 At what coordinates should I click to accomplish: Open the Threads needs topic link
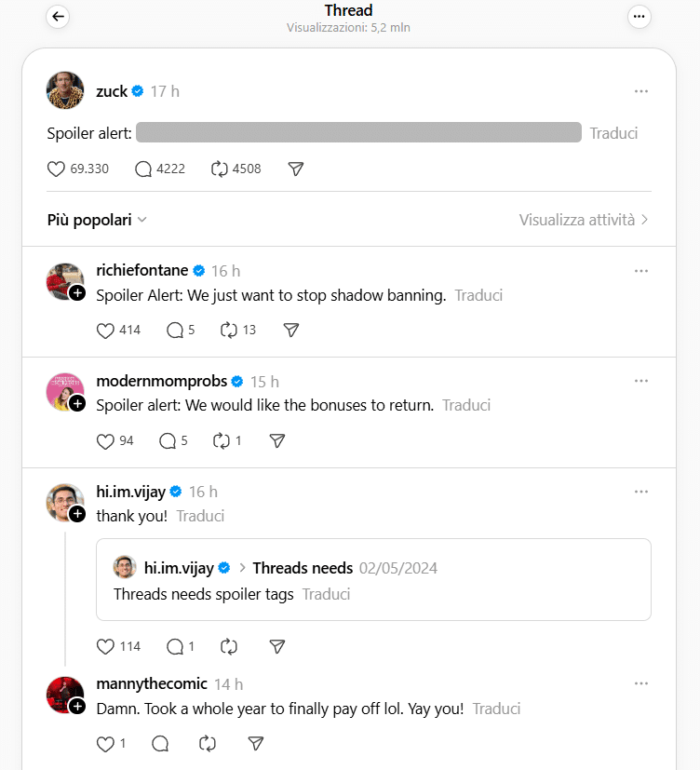pyautogui.click(x=303, y=568)
